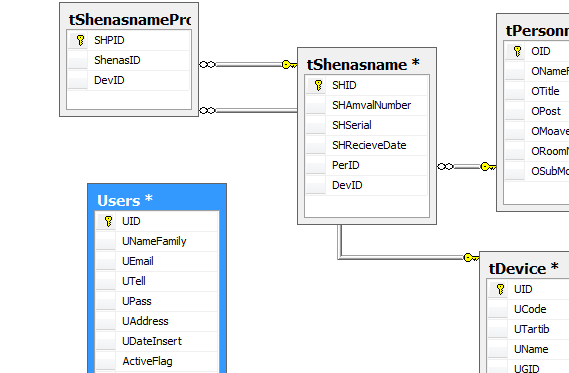The height and width of the screenshot is (373, 569).
Task: Select the SHSerial column
Action: 367,125
